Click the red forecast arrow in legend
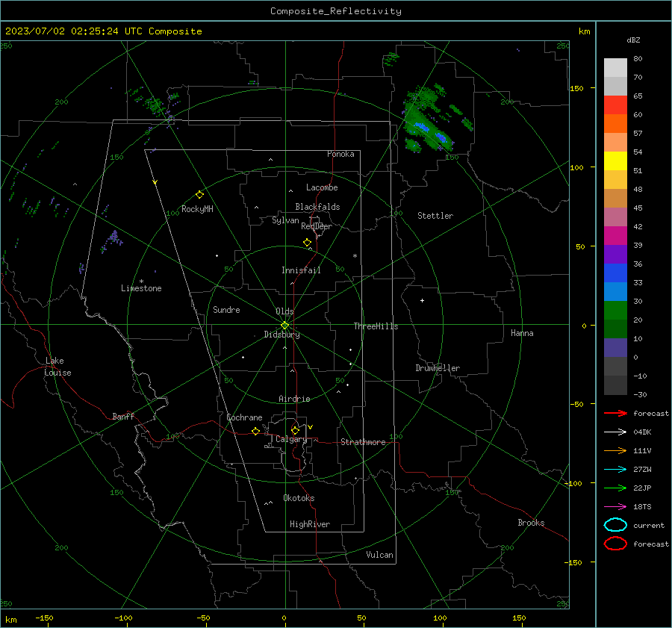The width and height of the screenshot is (672, 628). [x=615, y=413]
